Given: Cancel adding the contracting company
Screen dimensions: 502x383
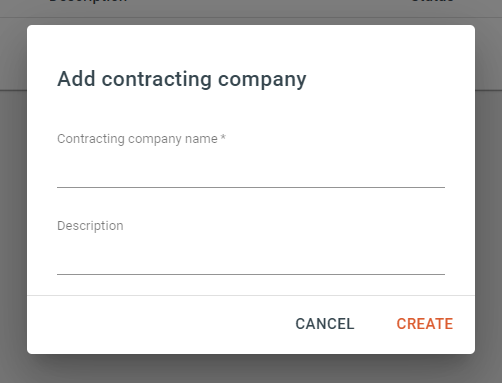Looking at the screenshot, I should point(325,324).
